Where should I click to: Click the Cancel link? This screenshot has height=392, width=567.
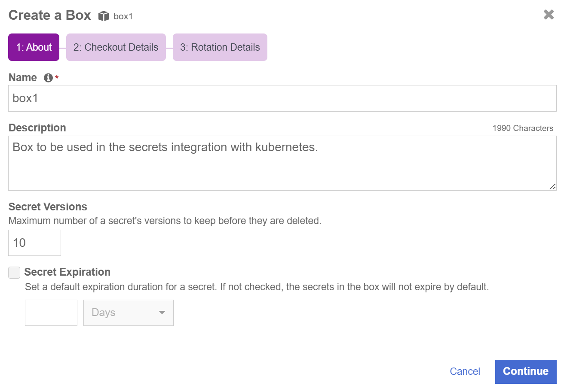point(465,371)
